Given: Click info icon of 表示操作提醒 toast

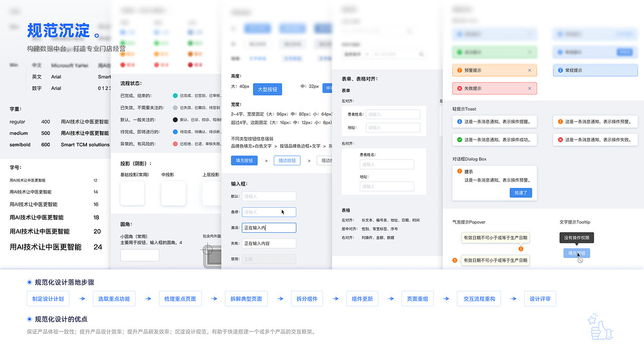Looking at the screenshot, I should click(x=459, y=122).
